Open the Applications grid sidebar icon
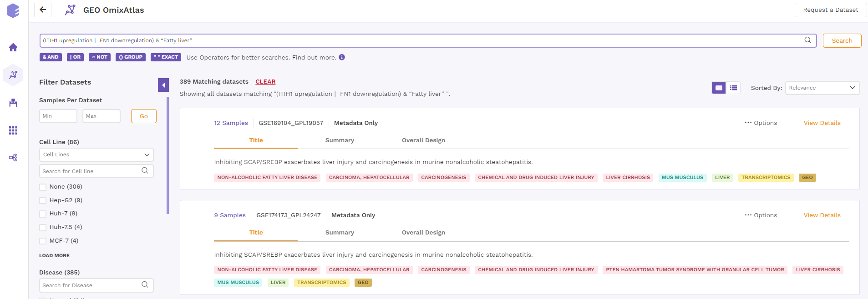 point(13,130)
